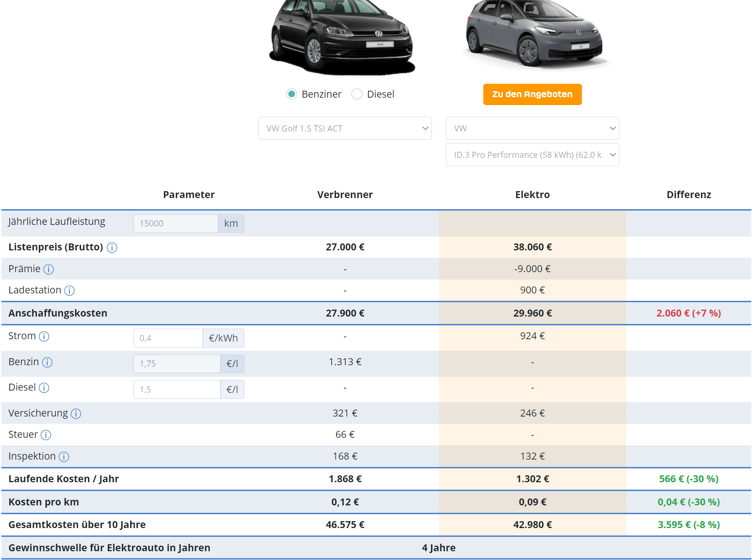Click the 27.900 € Anschaffungskosten value

click(x=345, y=313)
